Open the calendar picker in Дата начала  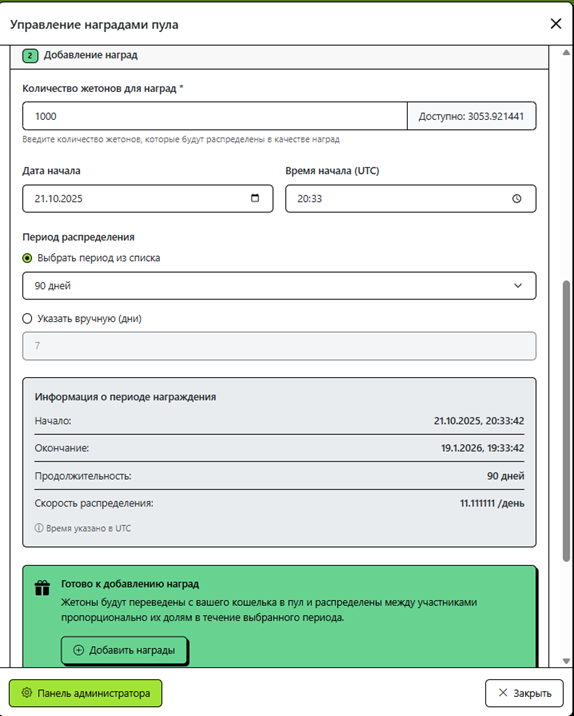[x=255, y=198]
